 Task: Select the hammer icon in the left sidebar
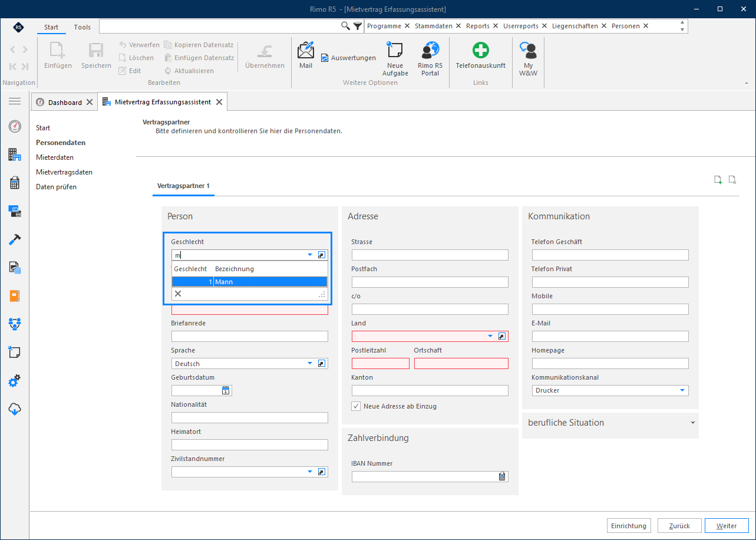point(15,239)
